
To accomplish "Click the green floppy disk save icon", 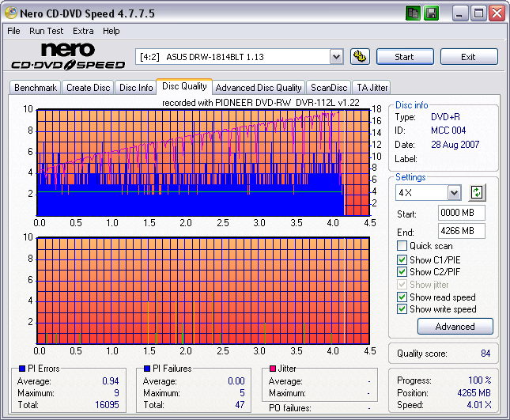I will [431, 13].
